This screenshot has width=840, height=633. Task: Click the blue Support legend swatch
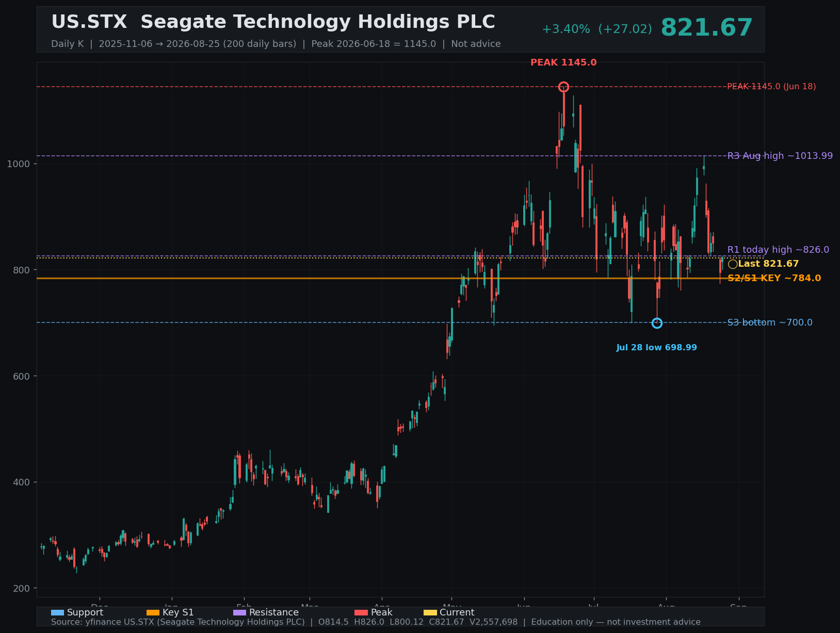tap(57, 612)
